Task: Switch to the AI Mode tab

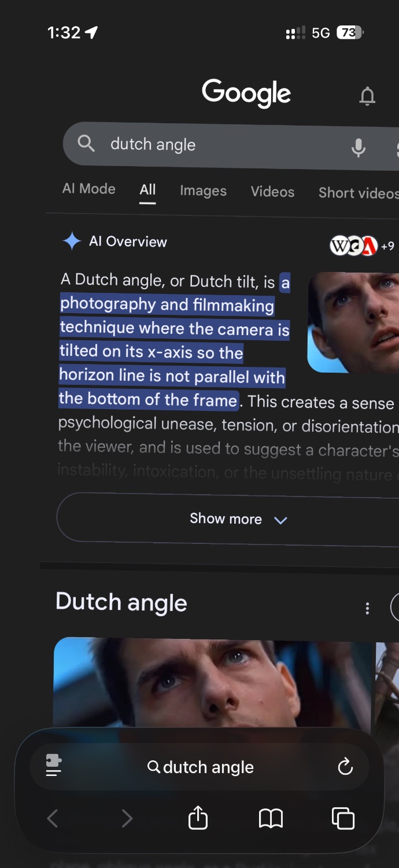Action: click(x=89, y=189)
